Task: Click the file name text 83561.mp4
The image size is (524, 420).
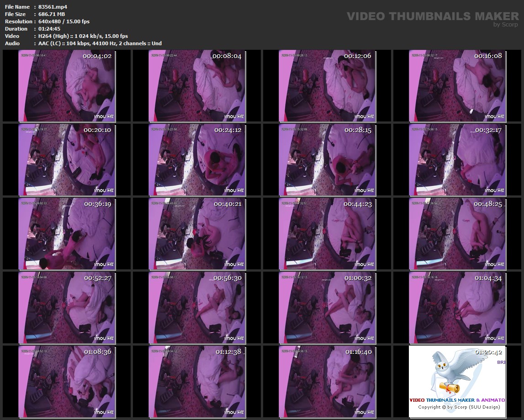Action: (53, 7)
